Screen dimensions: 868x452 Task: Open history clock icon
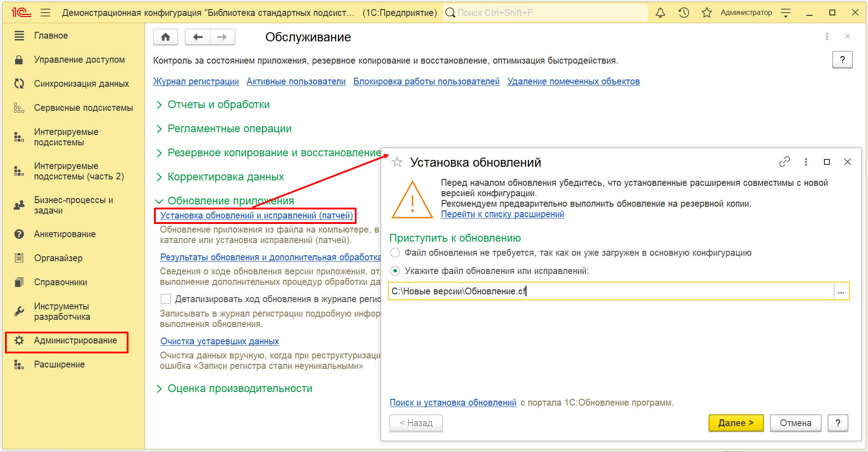pos(684,13)
